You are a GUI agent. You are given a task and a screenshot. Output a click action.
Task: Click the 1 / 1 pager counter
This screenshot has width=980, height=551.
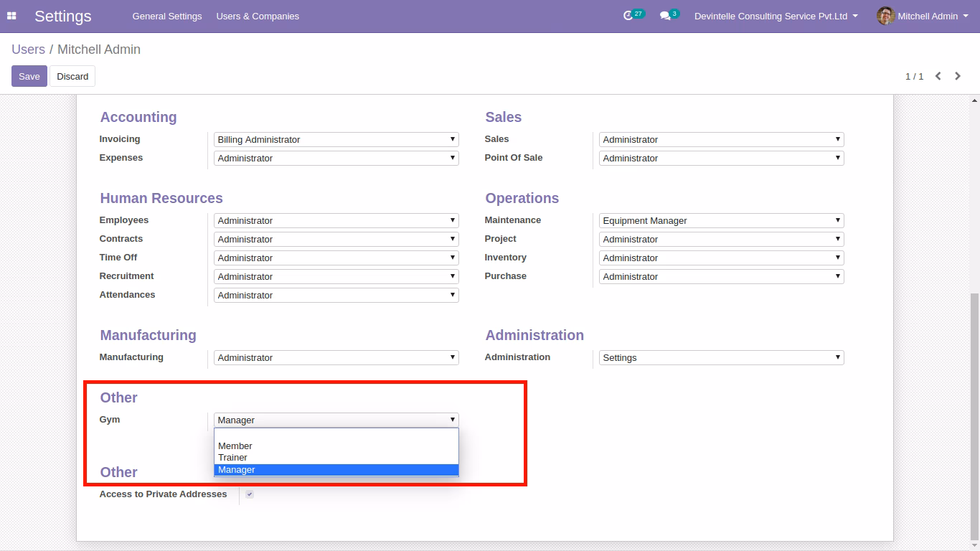(914, 76)
